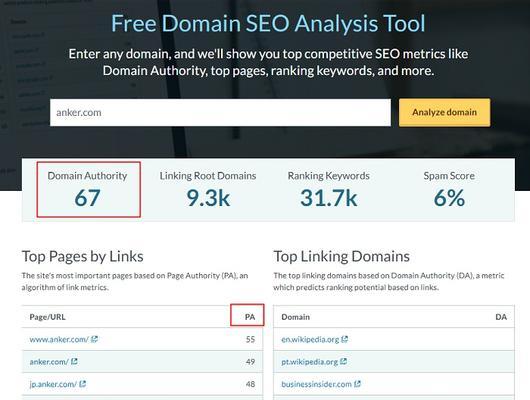The height and width of the screenshot is (400, 530).
Task: Open external link icon beside jp.anker.com/
Action: coord(83,384)
